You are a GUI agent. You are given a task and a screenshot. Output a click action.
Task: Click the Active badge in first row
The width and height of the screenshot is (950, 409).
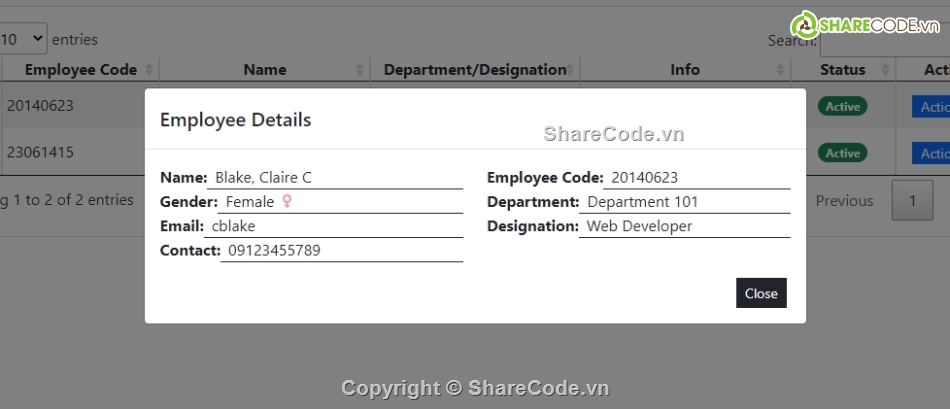pyautogui.click(x=842, y=106)
